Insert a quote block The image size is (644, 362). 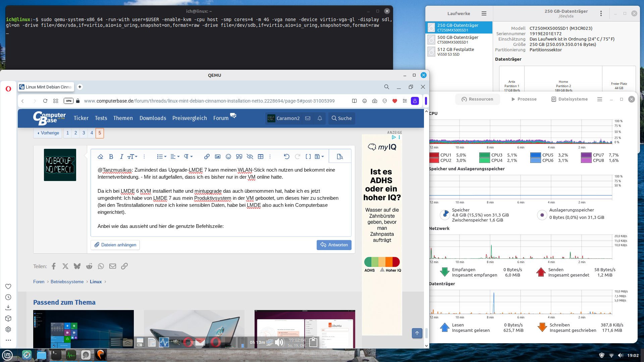(x=239, y=157)
